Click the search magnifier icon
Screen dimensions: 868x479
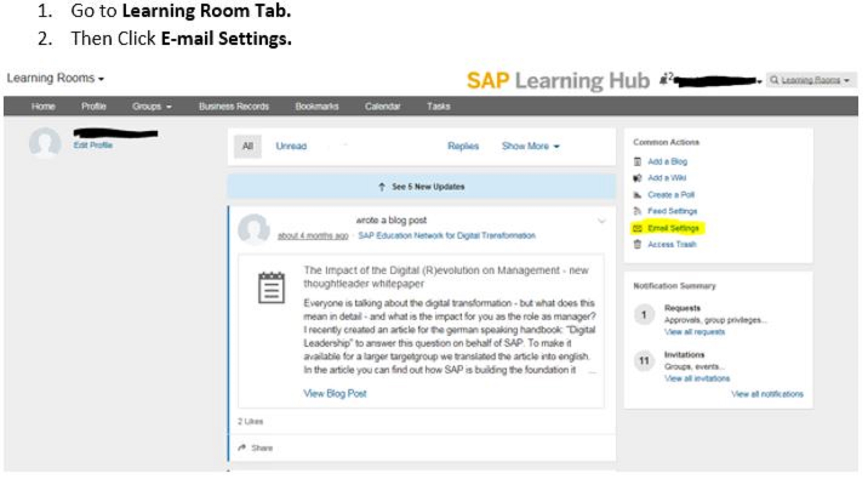point(774,80)
